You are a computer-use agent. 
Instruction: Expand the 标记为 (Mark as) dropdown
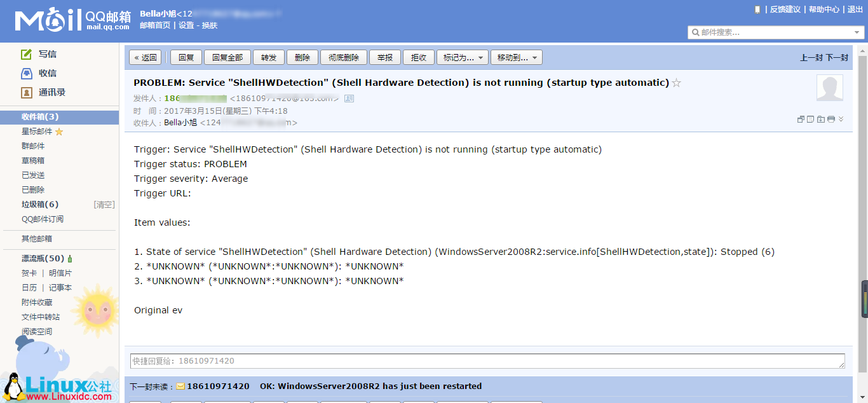[x=462, y=58]
